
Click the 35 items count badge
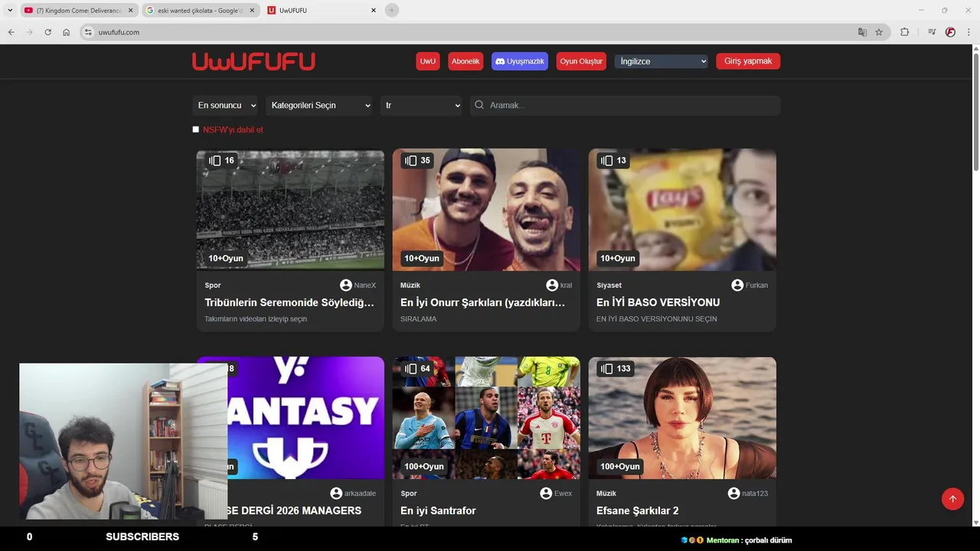click(x=418, y=161)
